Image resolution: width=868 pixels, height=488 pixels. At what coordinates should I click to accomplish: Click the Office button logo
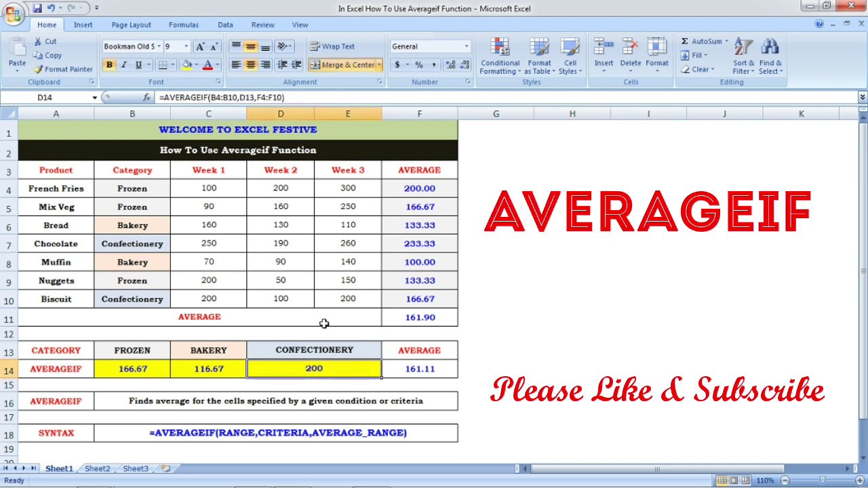point(12,14)
